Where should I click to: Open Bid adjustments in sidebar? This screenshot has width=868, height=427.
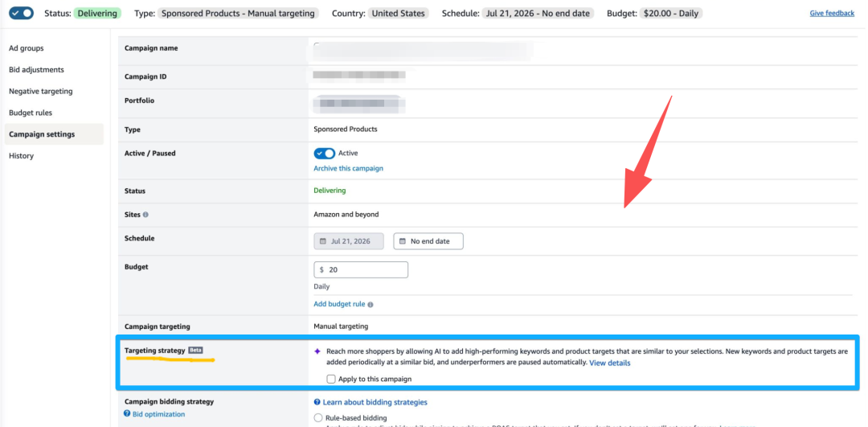pyautogui.click(x=36, y=70)
